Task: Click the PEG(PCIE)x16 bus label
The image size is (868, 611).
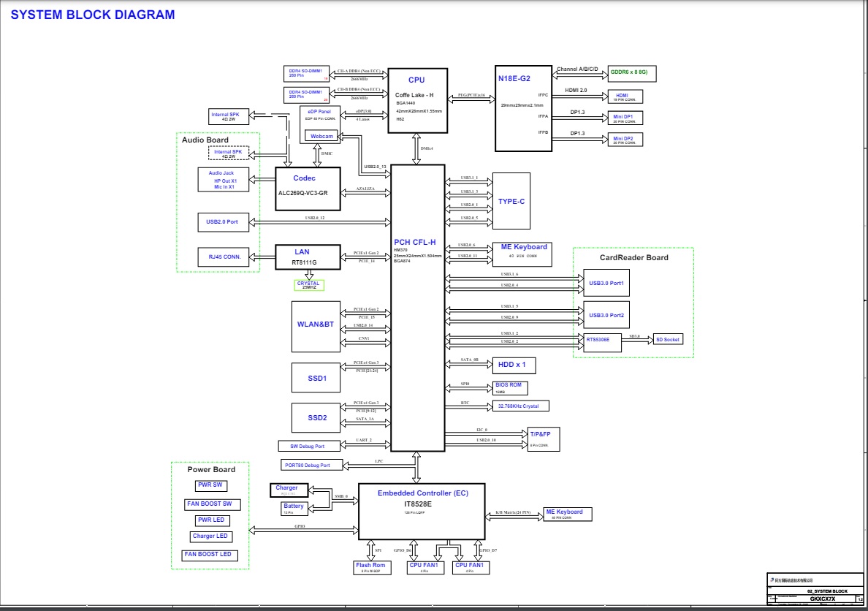Action: click(x=471, y=95)
